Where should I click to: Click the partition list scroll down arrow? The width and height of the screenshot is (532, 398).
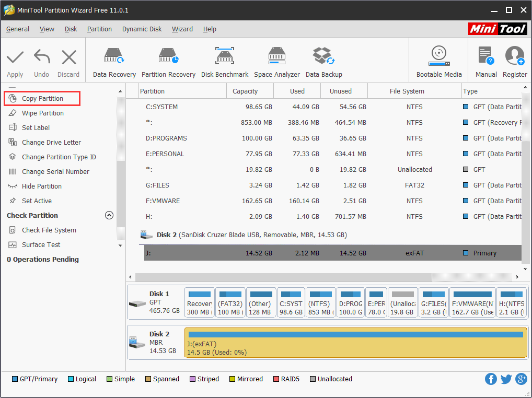(526, 269)
